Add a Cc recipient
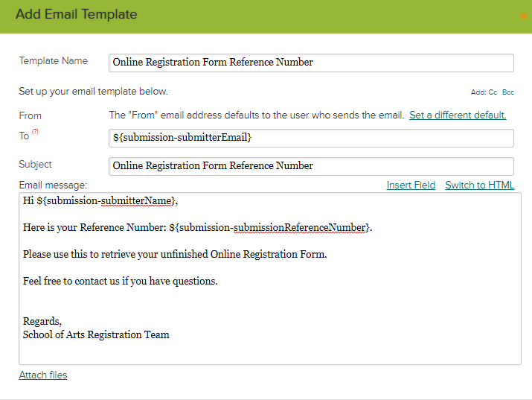This screenshot has width=532, height=400. 493,92
